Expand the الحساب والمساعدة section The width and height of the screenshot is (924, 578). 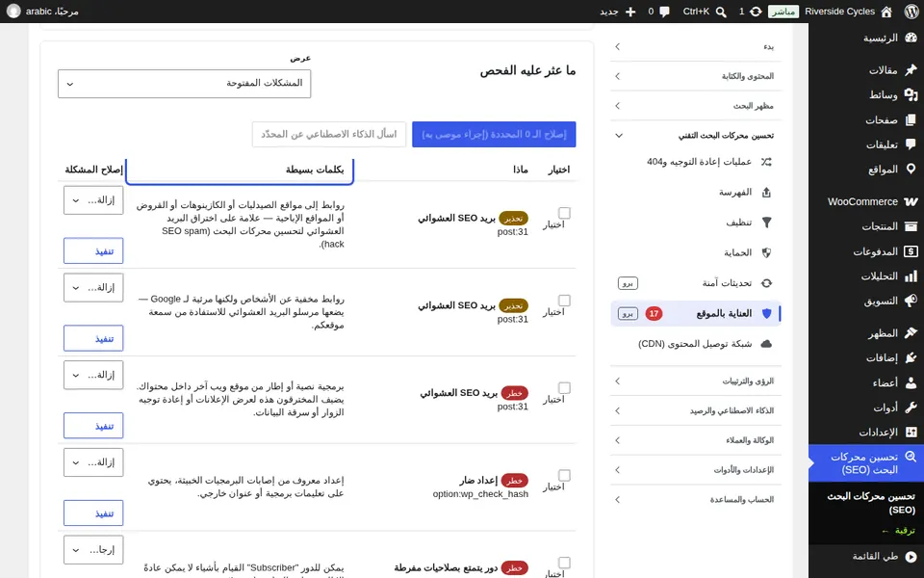pyautogui.click(x=696, y=499)
